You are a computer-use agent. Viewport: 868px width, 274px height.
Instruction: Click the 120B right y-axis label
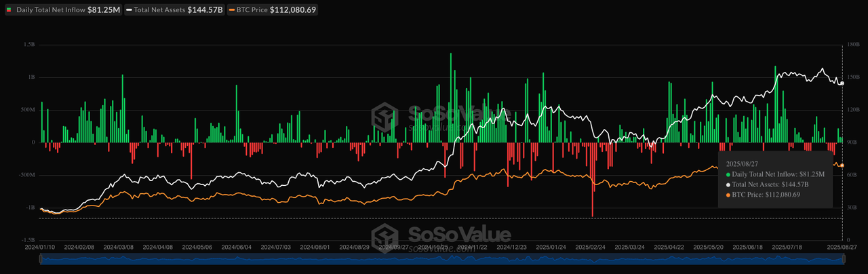[x=853, y=110]
